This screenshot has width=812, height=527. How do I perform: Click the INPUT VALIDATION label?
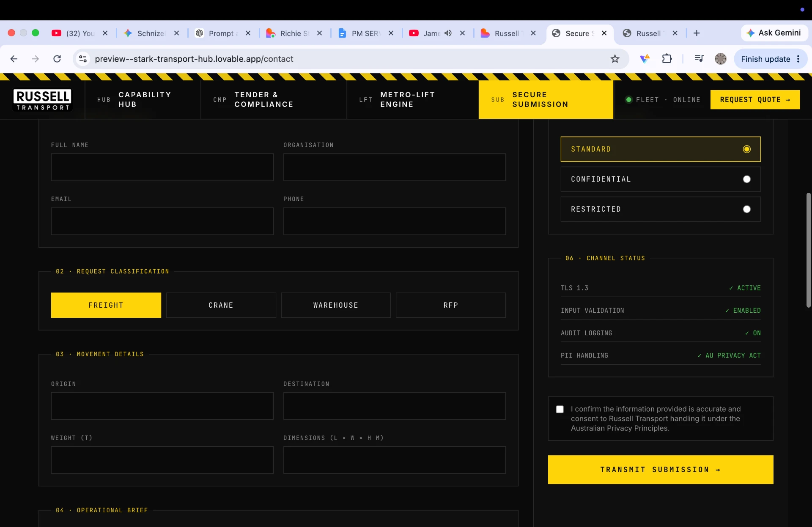coord(592,311)
